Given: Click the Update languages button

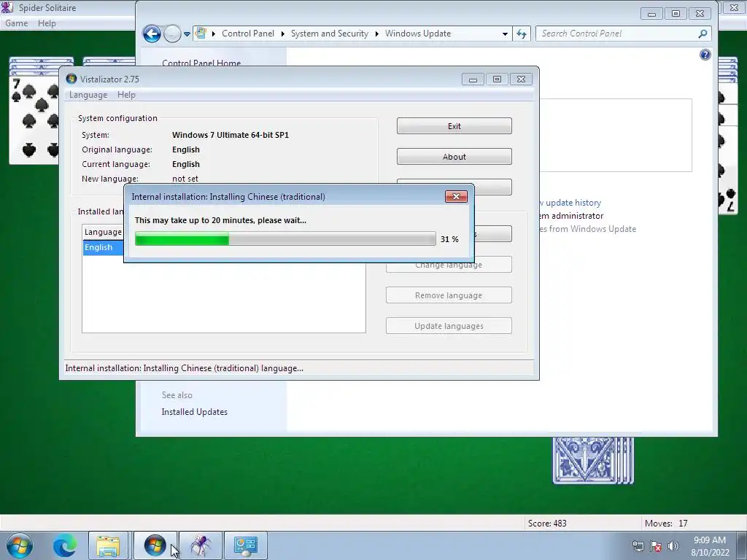Looking at the screenshot, I should [x=449, y=326].
